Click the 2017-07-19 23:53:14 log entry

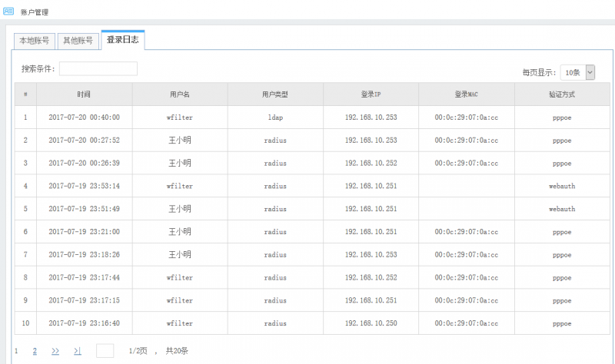[84, 186]
